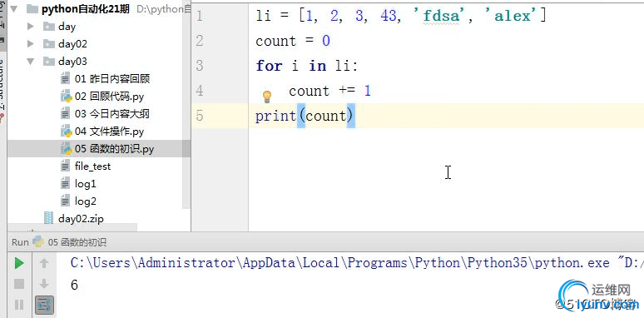
Task: Open the log2 file
Action: pyautogui.click(x=86, y=201)
